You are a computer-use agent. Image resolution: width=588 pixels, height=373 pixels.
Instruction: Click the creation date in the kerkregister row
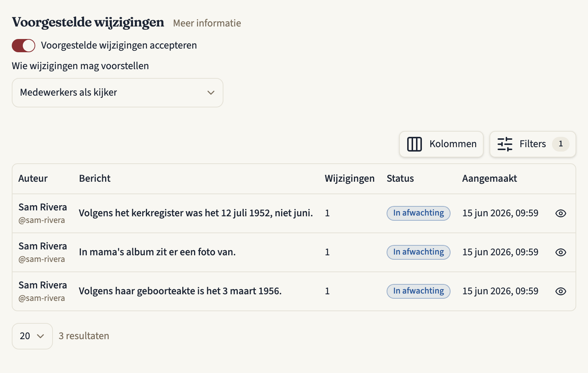tap(500, 213)
